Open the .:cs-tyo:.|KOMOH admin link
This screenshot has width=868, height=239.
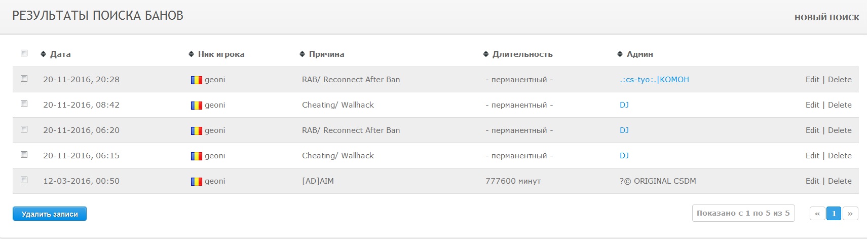point(654,80)
